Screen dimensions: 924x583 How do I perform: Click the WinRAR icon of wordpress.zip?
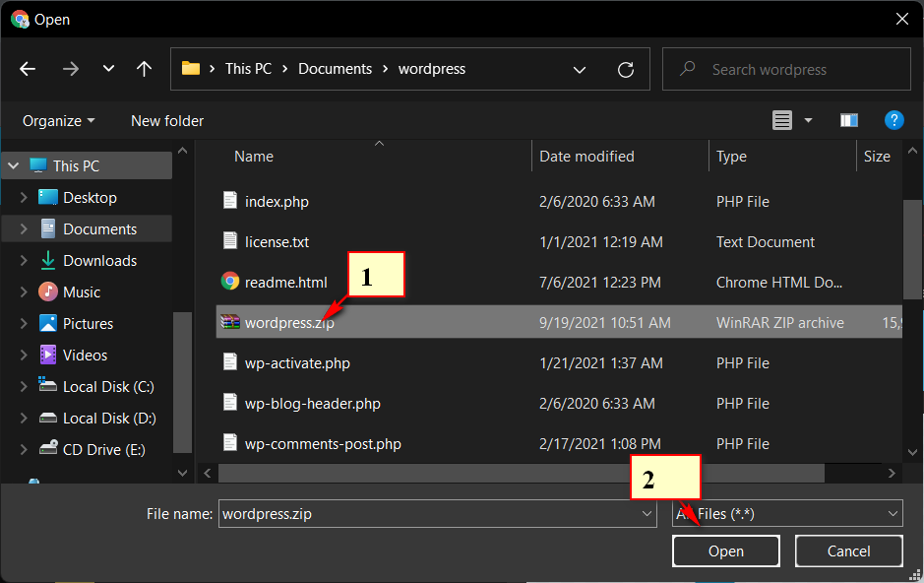click(230, 321)
